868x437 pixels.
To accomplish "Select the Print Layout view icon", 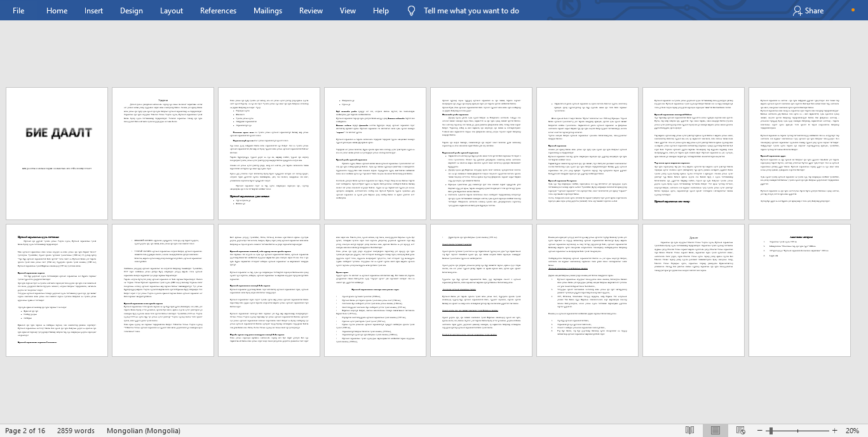I will click(715, 431).
